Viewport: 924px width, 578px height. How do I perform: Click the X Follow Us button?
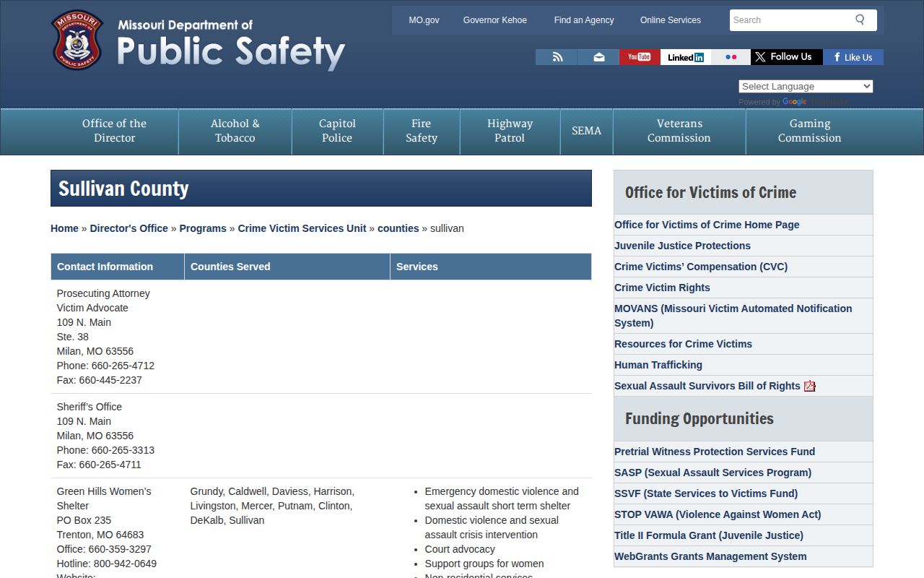click(x=787, y=57)
